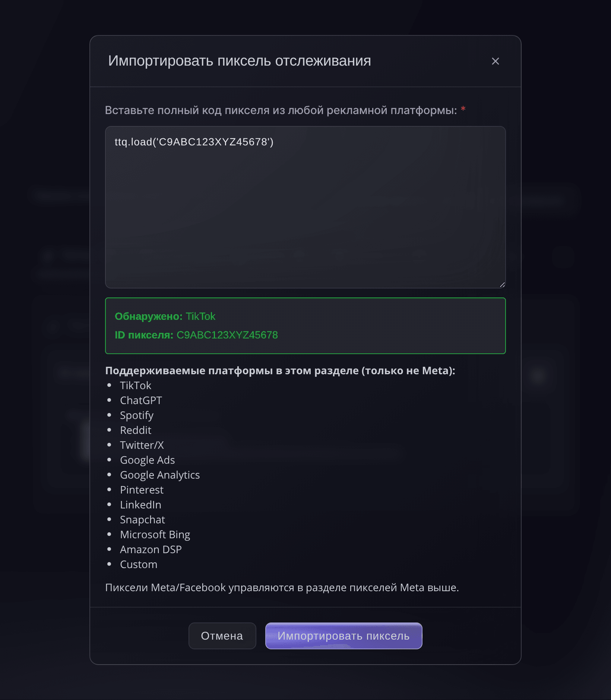Click the Отмена button
Screen dimensions: 611x700
(x=222, y=636)
